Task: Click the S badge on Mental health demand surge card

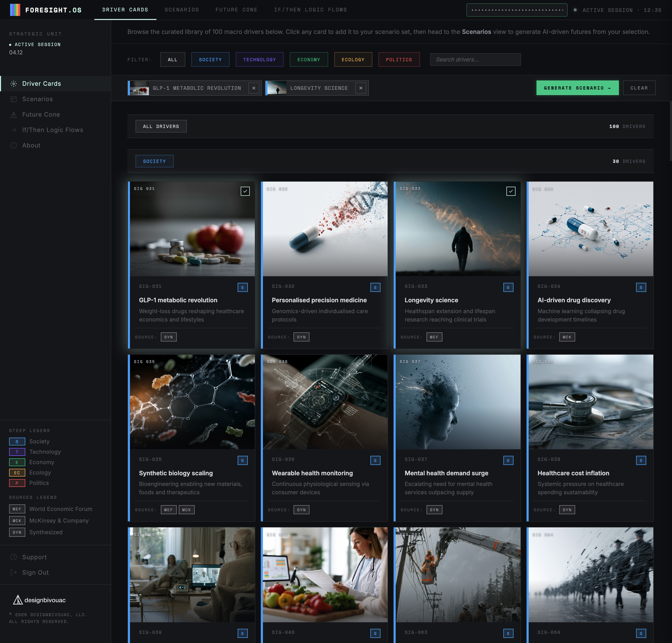Action: (508, 460)
